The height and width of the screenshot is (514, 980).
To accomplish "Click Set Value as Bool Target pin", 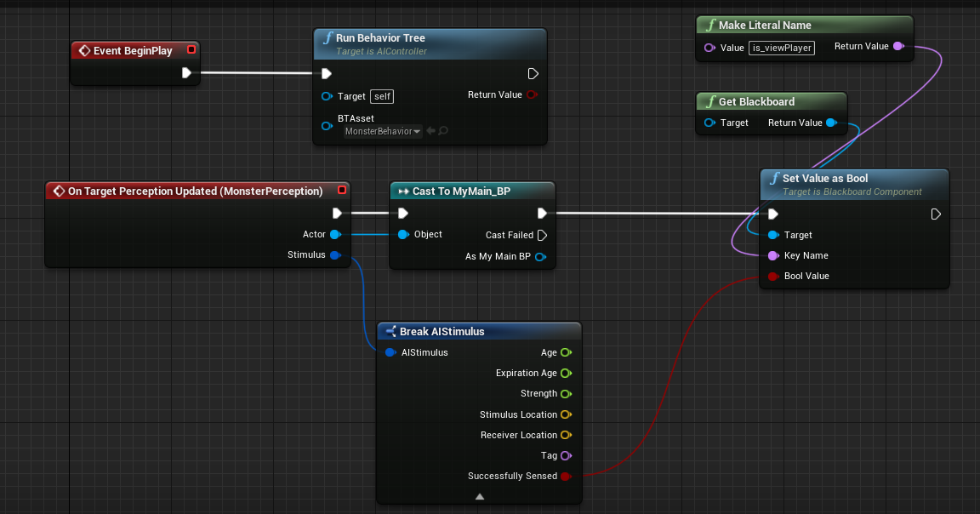I will coord(774,235).
